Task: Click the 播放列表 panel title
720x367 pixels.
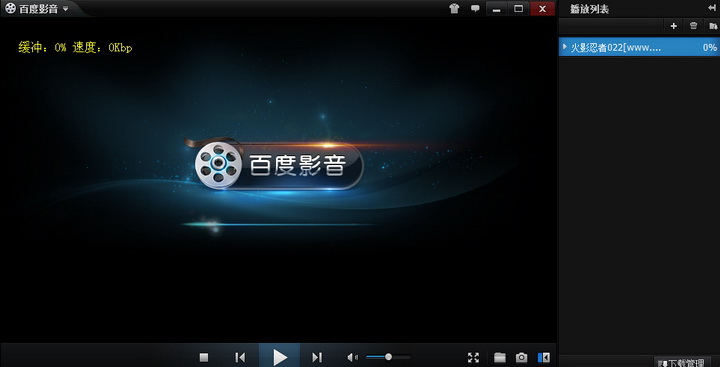Action: tap(589, 9)
